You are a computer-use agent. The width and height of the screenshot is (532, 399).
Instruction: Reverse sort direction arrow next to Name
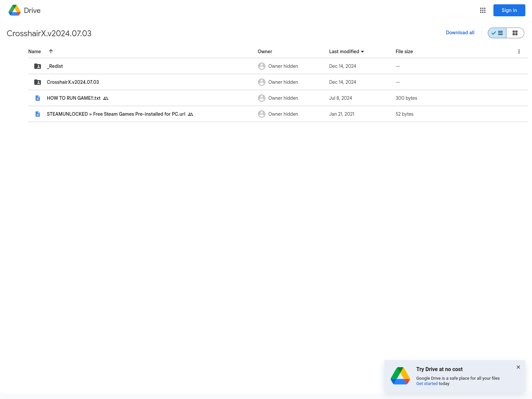51,51
